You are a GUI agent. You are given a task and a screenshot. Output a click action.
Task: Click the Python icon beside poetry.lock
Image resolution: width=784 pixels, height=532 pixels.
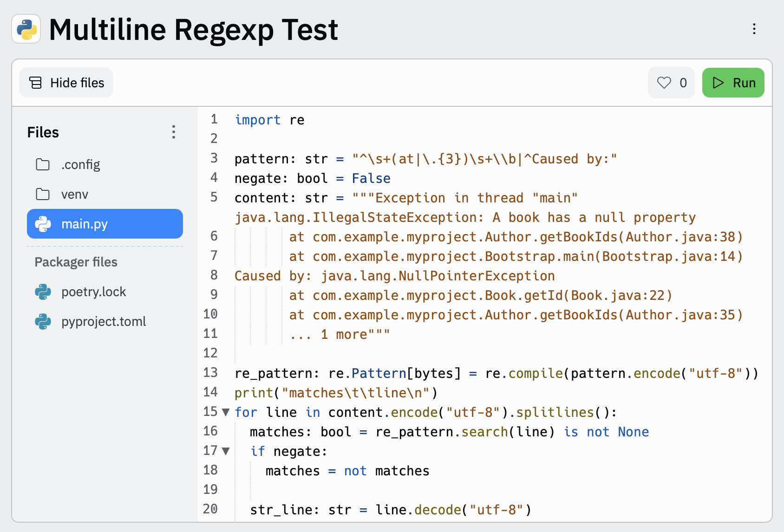[x=44, y=292]
